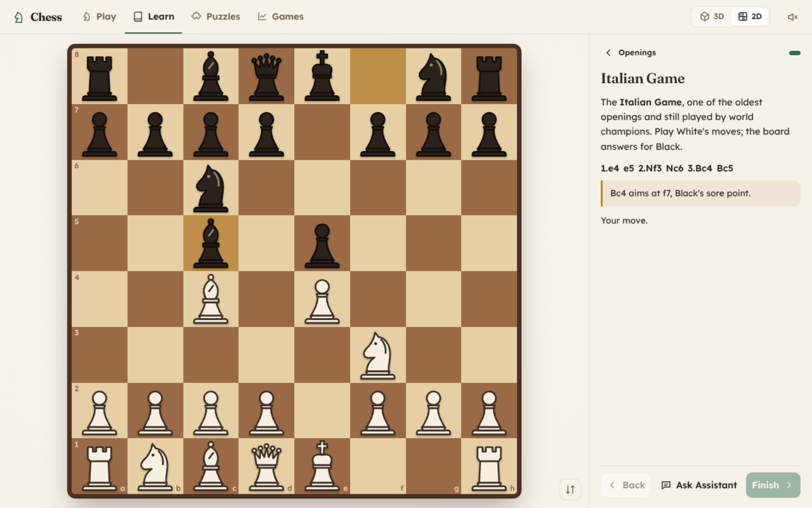Click the Nc6 move in notation
The image size is (812, 508).
tap(674, 168)
